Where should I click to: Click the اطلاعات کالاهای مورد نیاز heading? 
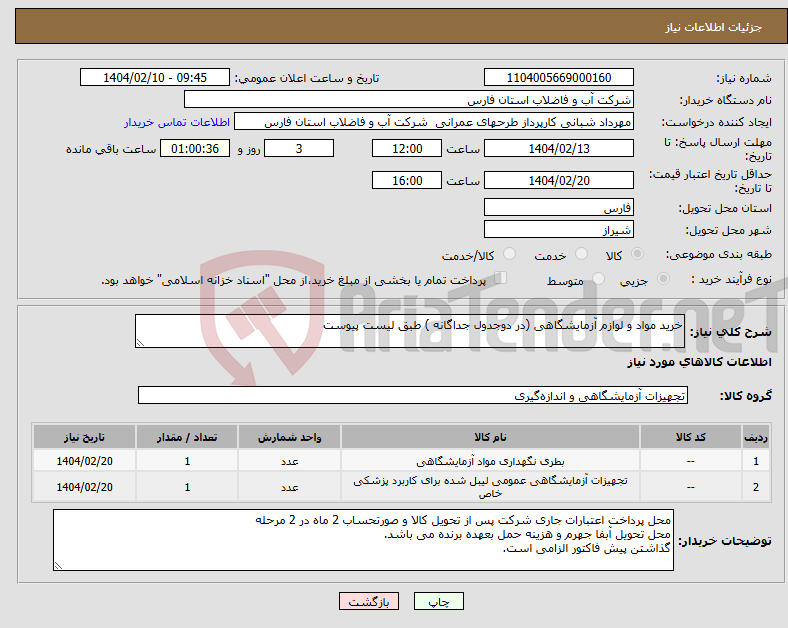pyautogui.click(x=699, y=362)
